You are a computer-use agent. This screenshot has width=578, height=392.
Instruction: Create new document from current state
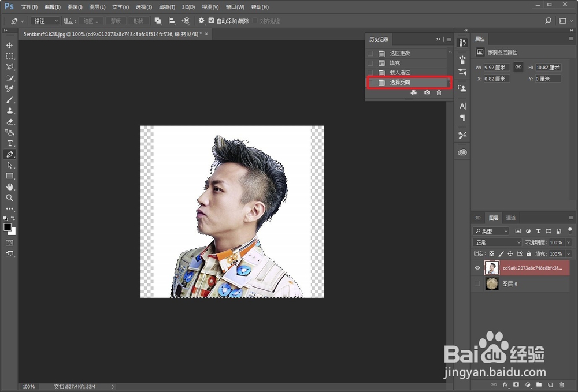[414, 92]
